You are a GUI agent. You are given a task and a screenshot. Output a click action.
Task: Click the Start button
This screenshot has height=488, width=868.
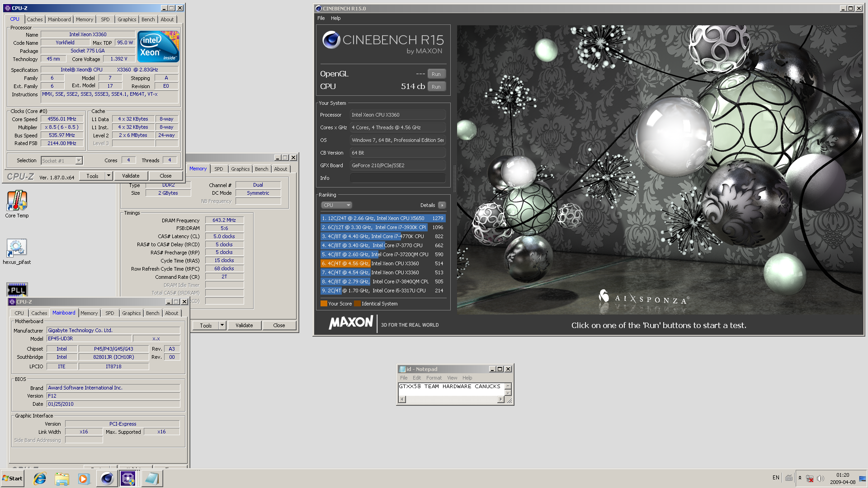(13, 479)
